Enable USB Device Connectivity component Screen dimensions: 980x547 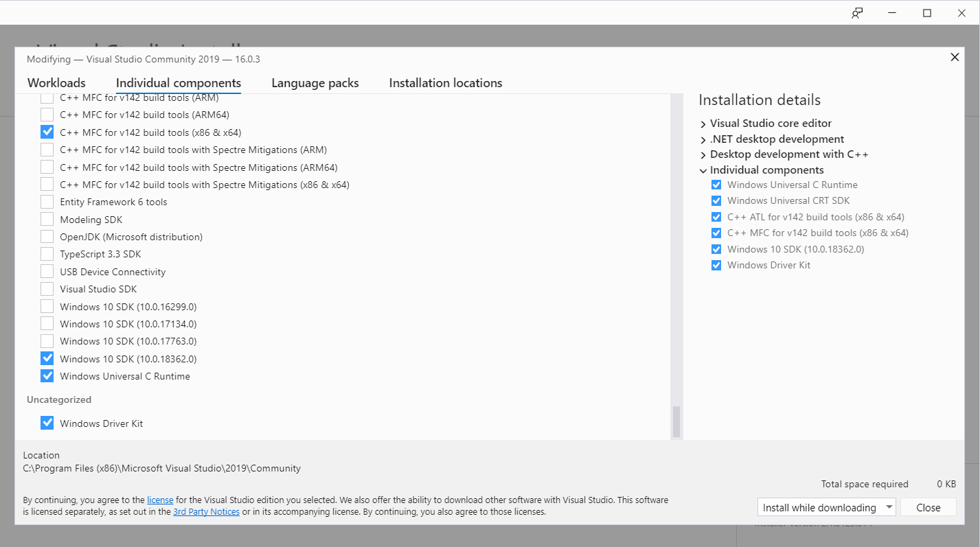[x=47, y=272]
